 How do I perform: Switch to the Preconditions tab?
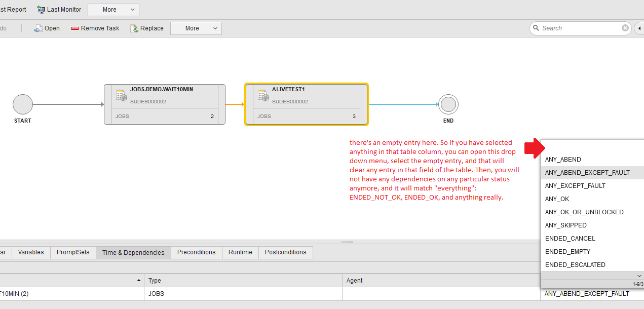pyautogui.click(x=196, y=252)
